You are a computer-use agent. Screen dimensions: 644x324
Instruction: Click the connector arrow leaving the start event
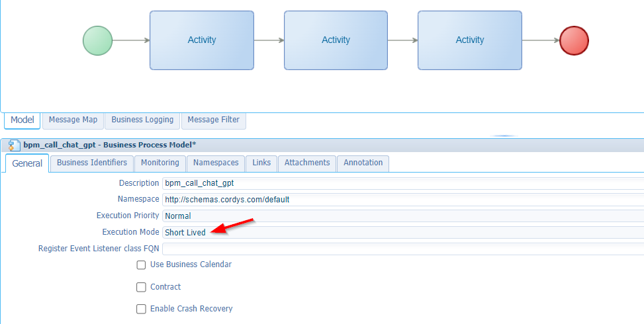(131, 40)
